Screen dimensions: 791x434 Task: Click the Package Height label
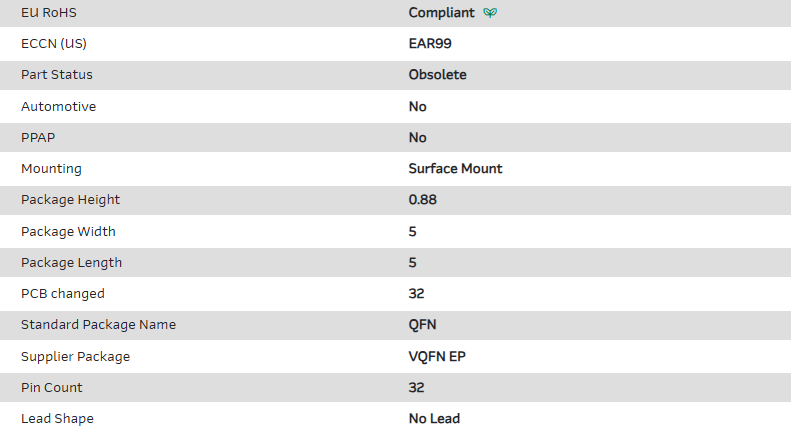click(x=70, y=200)
